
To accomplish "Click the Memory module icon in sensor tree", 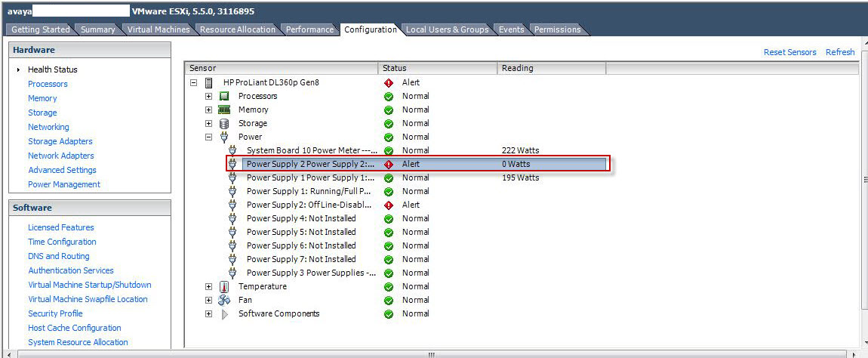I will [x=224, y=110].
